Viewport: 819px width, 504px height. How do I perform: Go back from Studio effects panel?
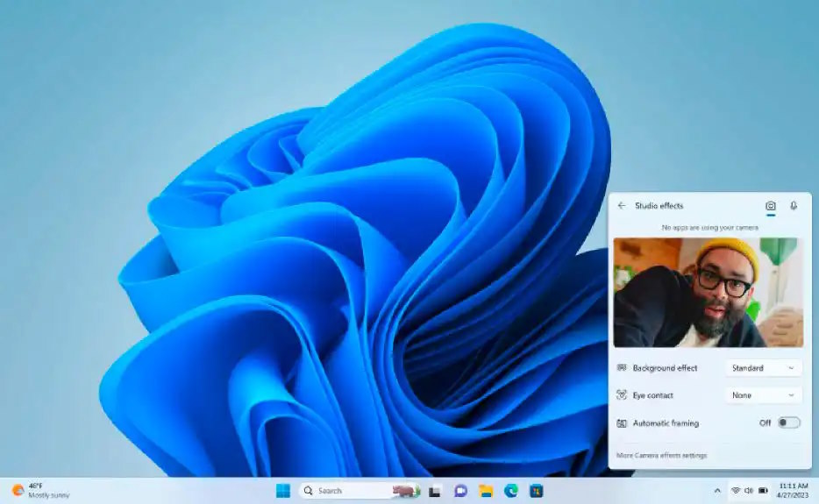click(622, 206)
